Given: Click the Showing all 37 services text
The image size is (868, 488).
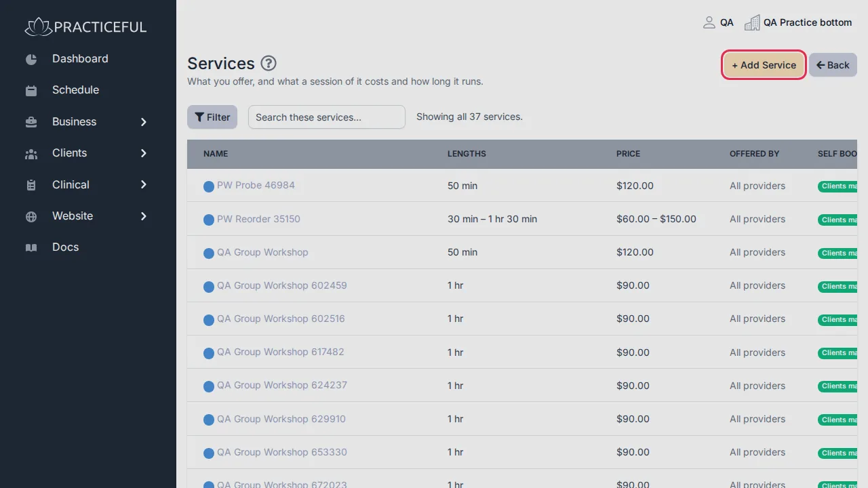Looking at the screenshot, I should point(469,117).
